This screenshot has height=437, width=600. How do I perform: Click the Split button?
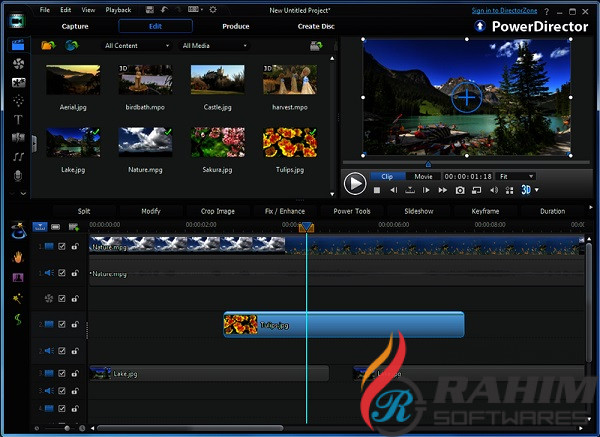84,211
